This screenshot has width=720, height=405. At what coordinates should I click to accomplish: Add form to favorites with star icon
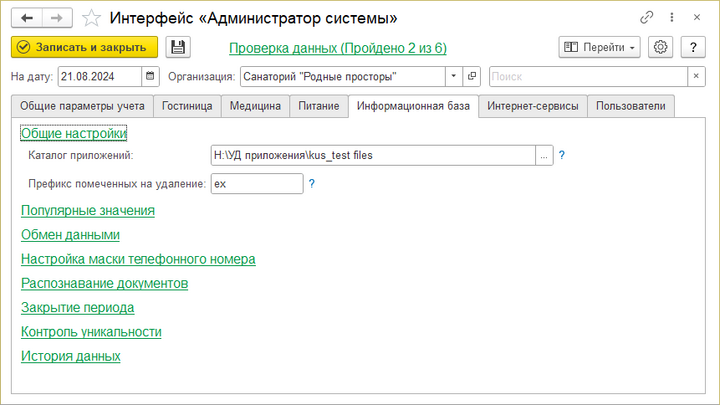click(91, 18)
